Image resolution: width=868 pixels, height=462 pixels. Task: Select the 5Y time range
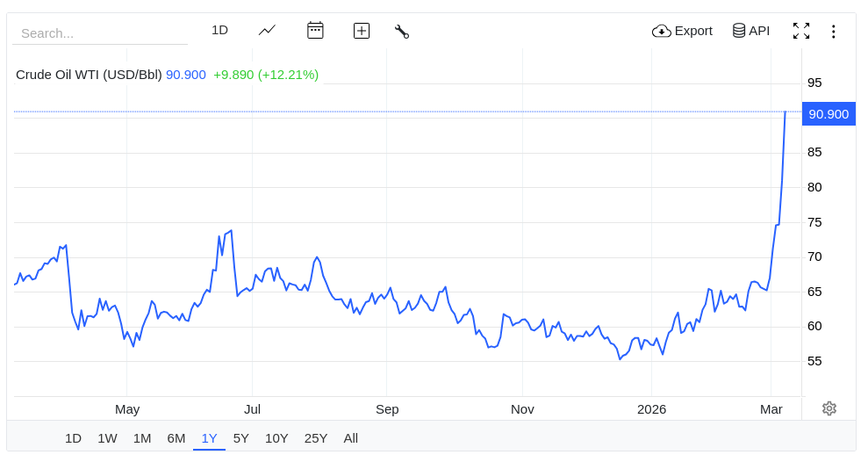point(240,439)
